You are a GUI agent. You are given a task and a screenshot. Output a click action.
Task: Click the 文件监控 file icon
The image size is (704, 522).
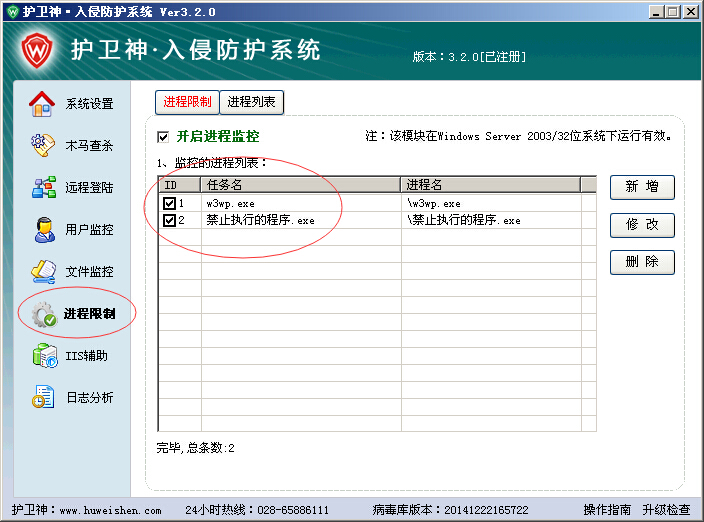pyautogui.click(x=43, y=271)
